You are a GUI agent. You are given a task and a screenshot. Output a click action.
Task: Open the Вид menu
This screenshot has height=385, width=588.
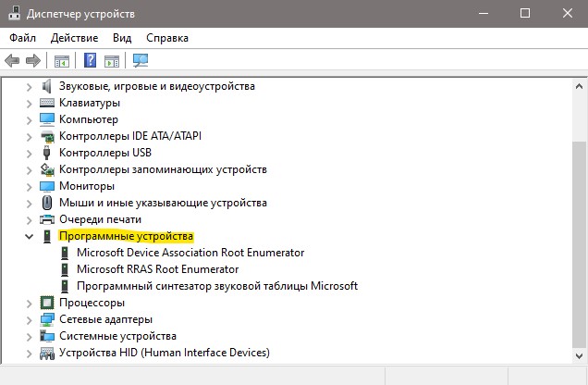(x=122, y=38)
